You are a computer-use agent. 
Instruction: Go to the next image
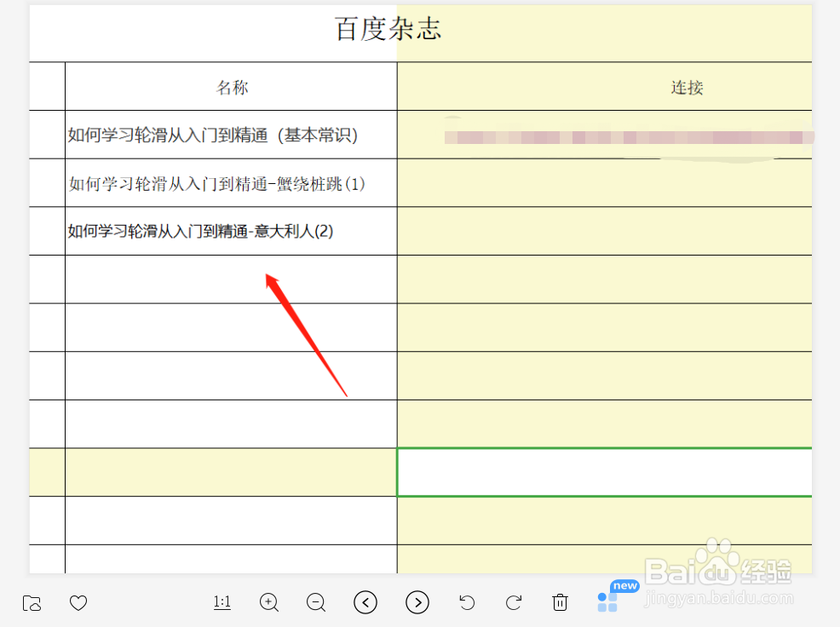coord(417,602)
